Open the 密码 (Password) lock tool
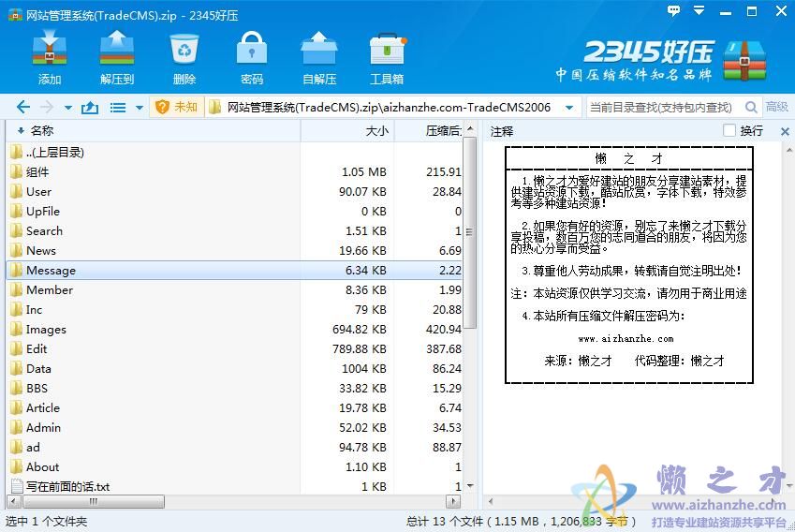This screenshot has height=532, width=795. tap(252, 57)
